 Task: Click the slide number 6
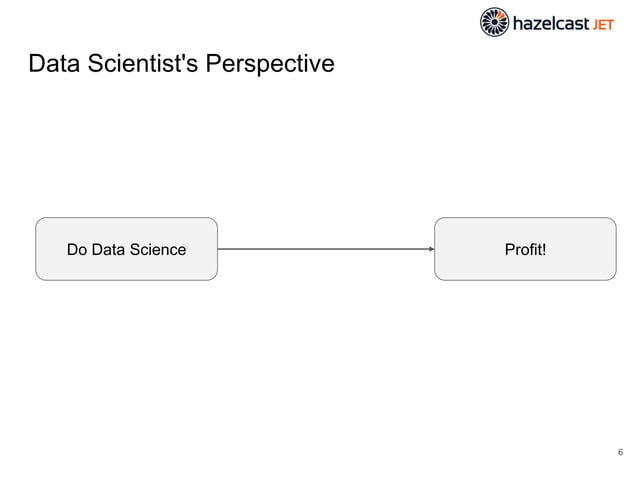tap(620, 452)
